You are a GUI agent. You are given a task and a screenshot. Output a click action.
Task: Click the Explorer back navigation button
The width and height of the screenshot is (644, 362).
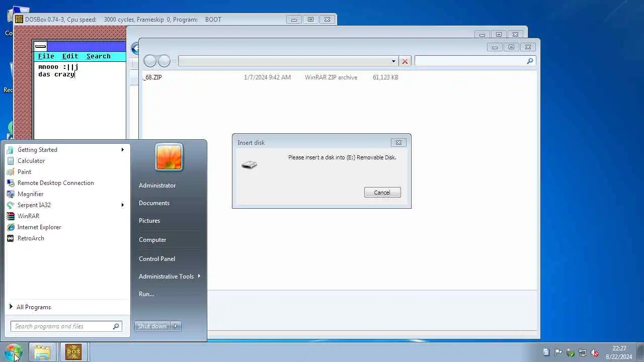tap(150, 61)
